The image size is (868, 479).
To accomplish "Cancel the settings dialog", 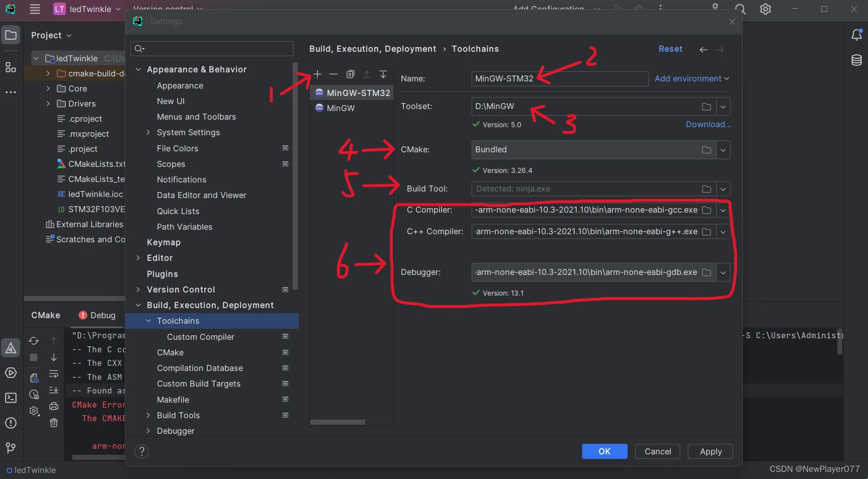I will pyautogui.click(x=658, y=451).
